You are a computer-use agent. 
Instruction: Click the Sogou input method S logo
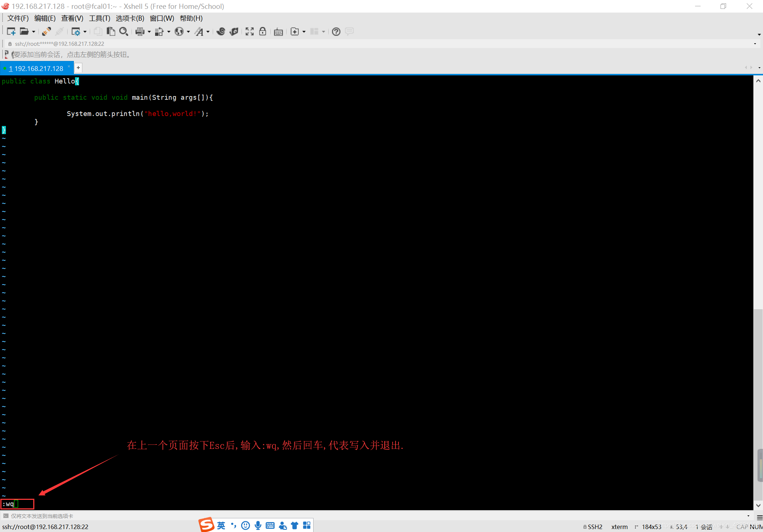click(x=206, y=525)
